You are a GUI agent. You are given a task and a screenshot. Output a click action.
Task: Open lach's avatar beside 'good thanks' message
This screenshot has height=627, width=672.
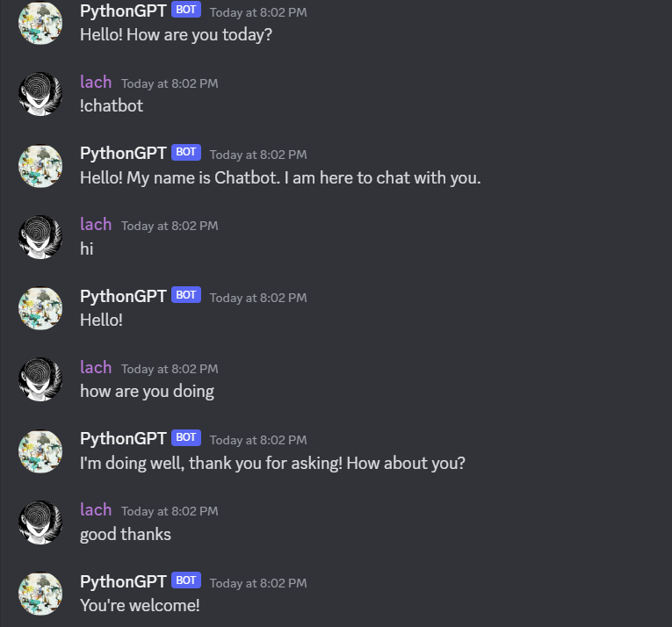40,522
